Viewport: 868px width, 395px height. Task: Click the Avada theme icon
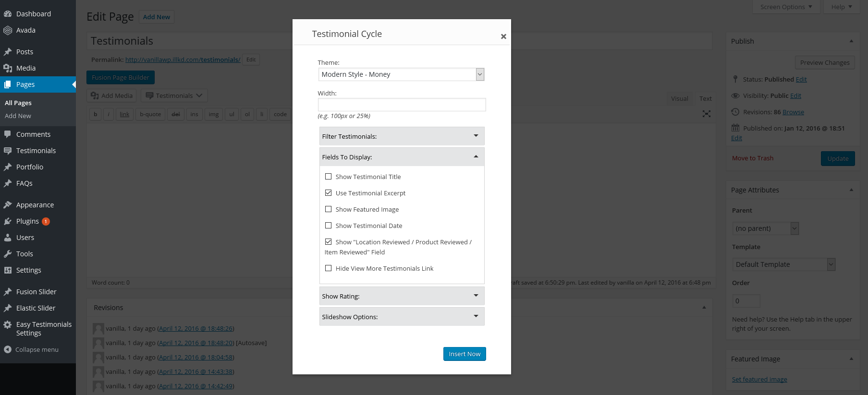[x=8, y=30]
